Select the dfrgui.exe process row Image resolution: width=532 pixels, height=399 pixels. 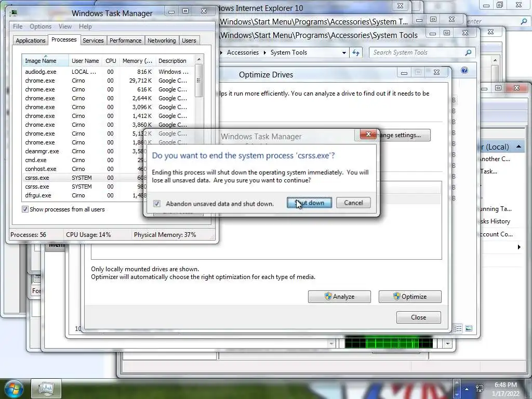pyautogui.click(x=83, y=195)
